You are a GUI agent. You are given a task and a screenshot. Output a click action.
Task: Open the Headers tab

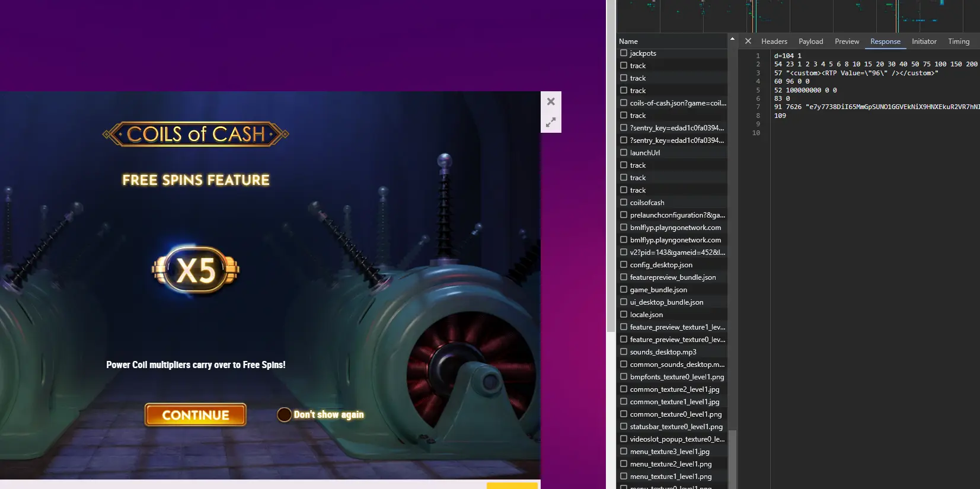click(x=774, y=41)
